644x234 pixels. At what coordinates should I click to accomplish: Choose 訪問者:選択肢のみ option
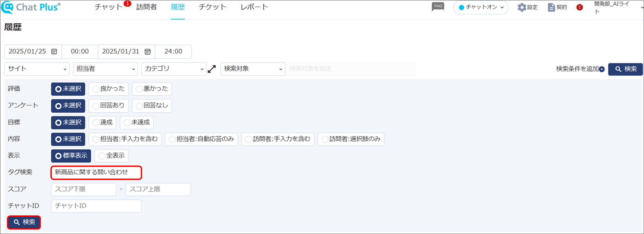(351, 139)
